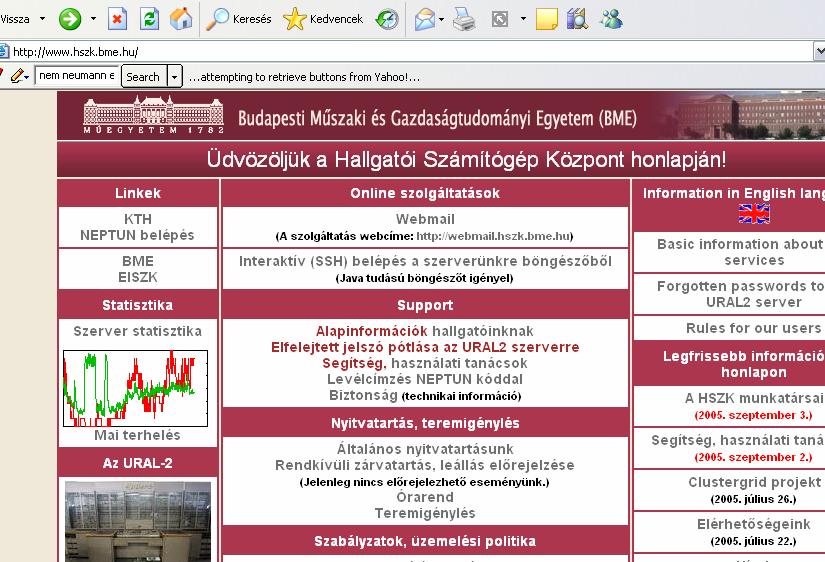Expand the address bar URL dropdown
The height and width of the screenshot is (562, 825).
click(819, 51)
